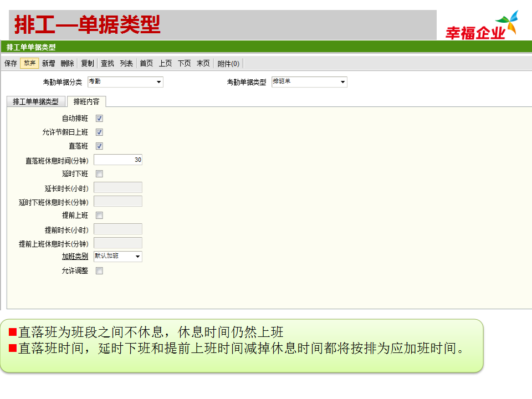Click the 直落班休息时间(分钟) input field
Viewport: 532px width, 399px height.
117,160
